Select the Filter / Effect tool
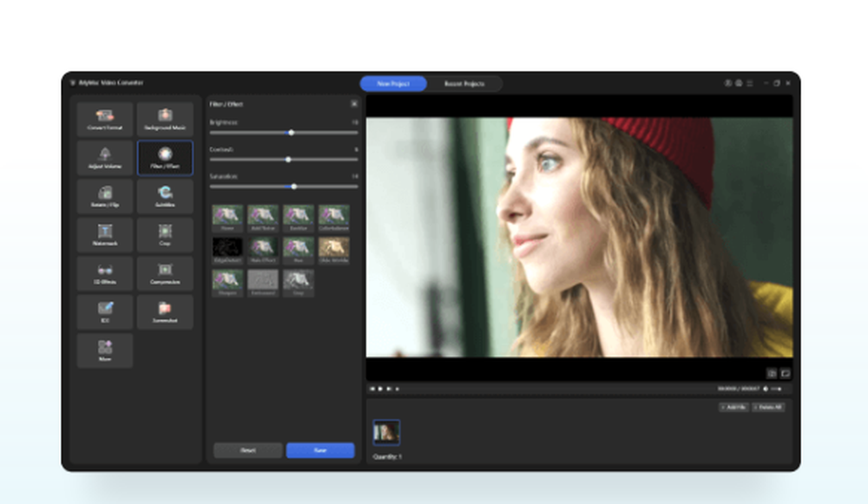This screenshot has height=504, width=868. click(165, 158)
